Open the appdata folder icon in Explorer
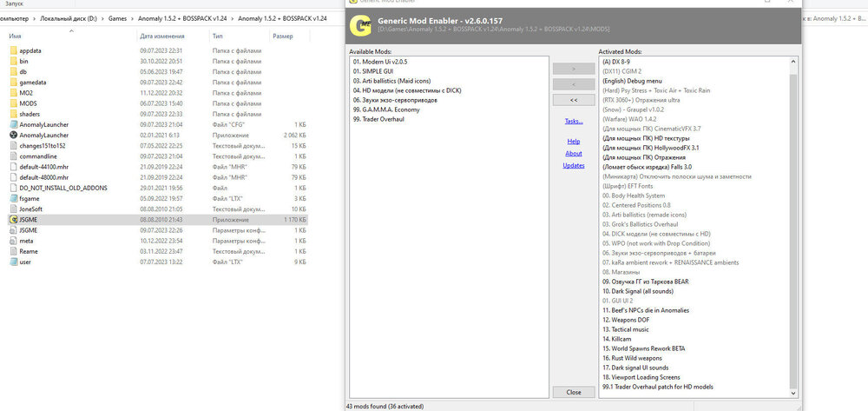This screenshot has width=868, height=411. pyautogui.click(x=14, y=50)
